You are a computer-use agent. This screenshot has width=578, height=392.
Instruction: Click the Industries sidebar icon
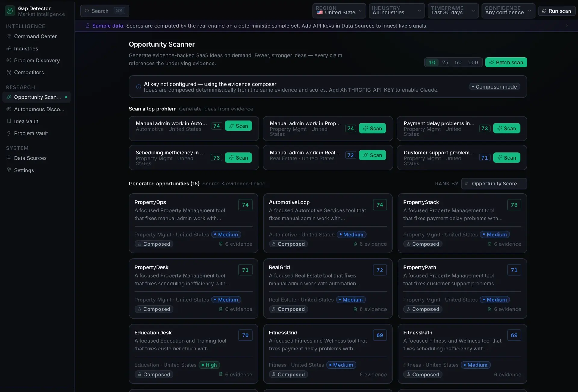click(9, 48)
